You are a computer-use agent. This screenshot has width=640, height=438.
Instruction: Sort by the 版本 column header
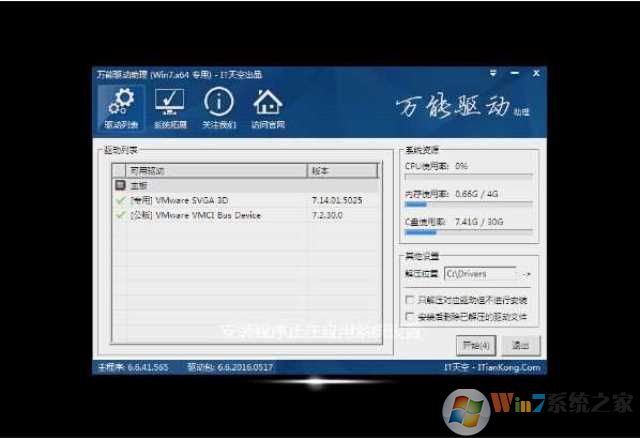tap(342, 171)
